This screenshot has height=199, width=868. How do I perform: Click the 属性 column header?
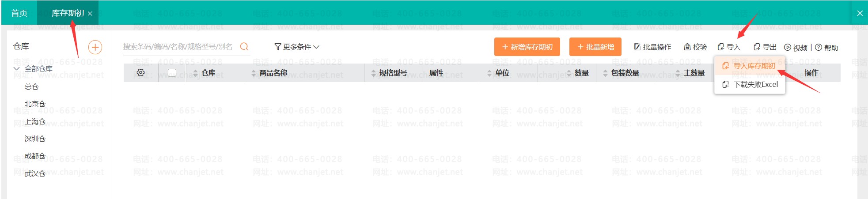click(436, 73)
